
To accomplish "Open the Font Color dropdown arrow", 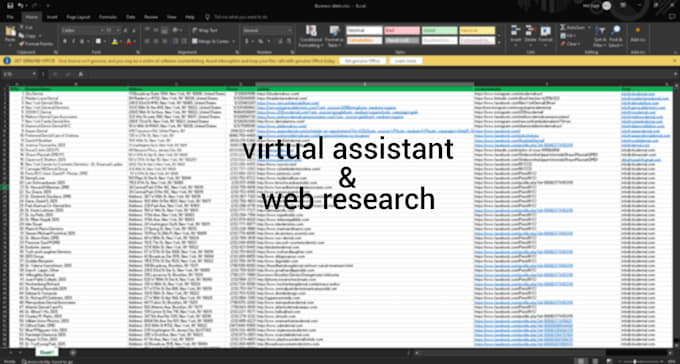I will 134,42.
